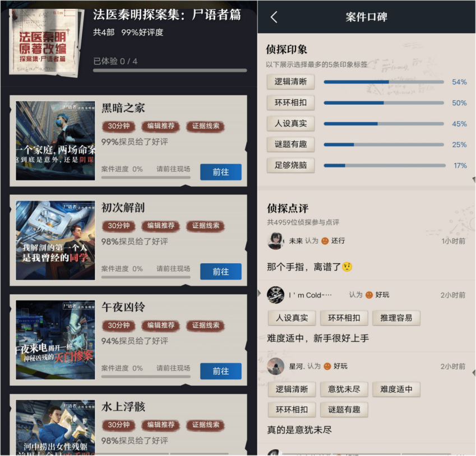Click 前往 button for 黑暗之家
476x456 pixels.
pyautogui.click(x=221, y=172)
